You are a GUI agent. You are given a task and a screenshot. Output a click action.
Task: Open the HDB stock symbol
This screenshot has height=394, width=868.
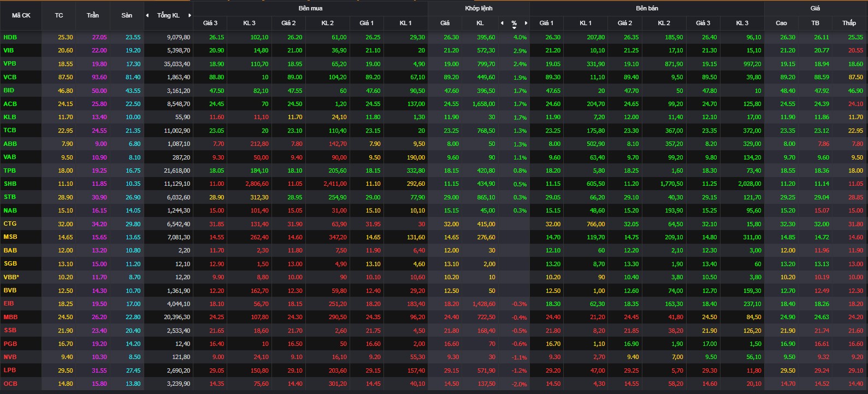tap(10, 37)
